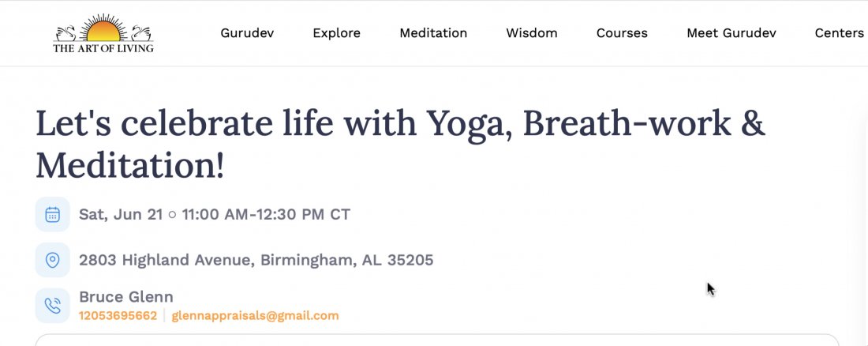Click the 2803 Highland Avenue address
This screenshot has width=868, height=346.
256,260
